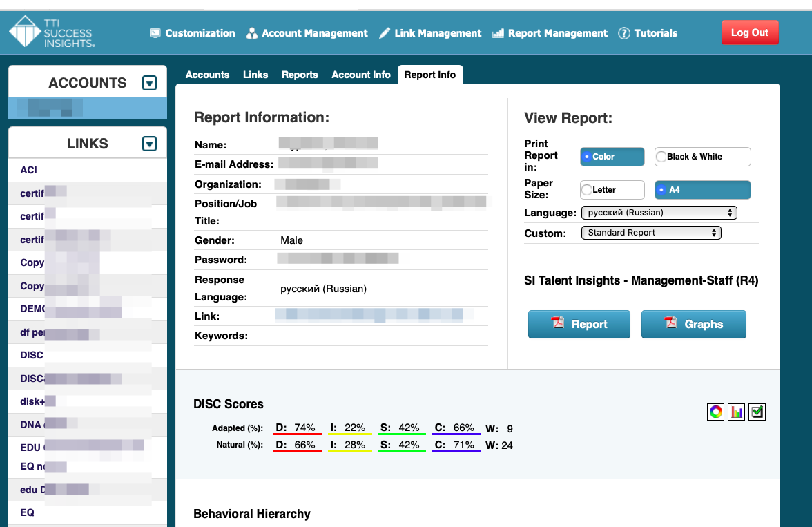Click the Customization monitor icon
Screen dimensions: 812x527
point(155,33)
